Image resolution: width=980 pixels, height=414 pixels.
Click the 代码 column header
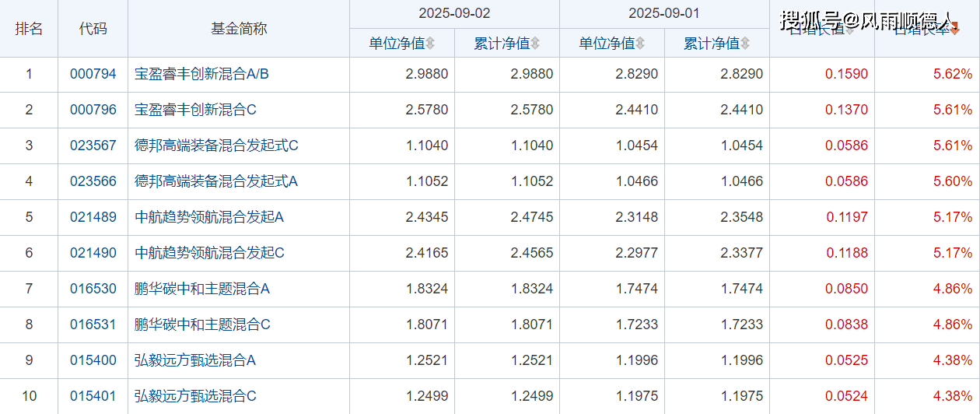(93, 29)
